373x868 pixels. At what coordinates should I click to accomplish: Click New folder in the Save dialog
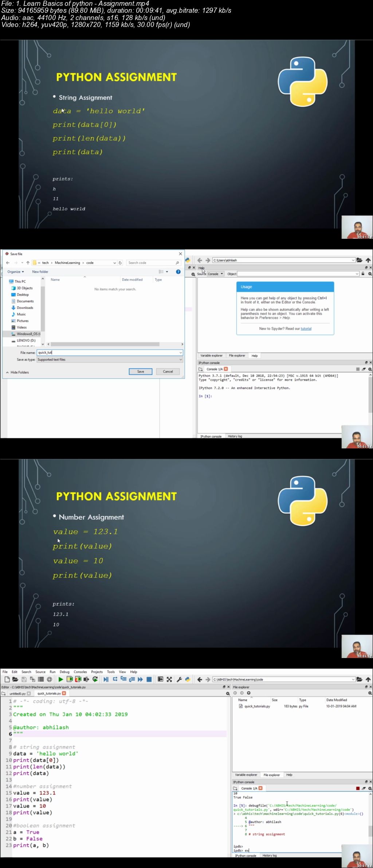[x=40, y=272]
